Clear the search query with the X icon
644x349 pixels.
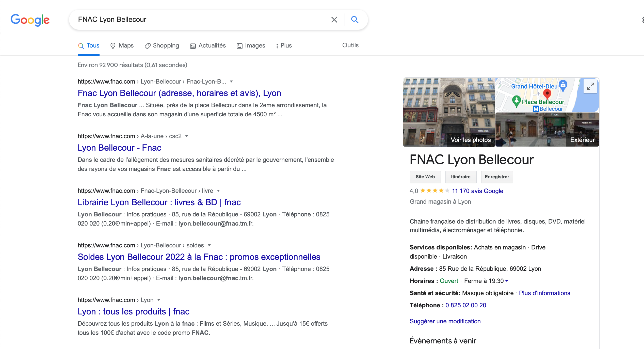coord(334,20)
